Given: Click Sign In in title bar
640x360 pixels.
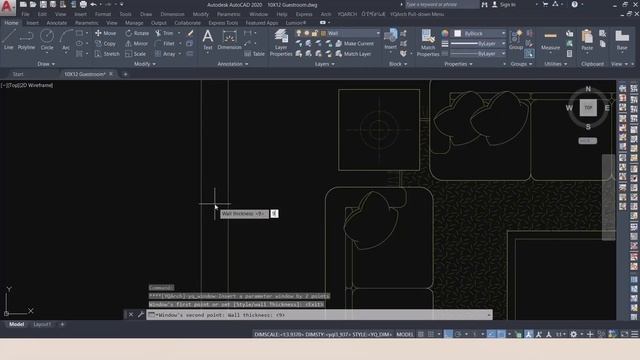Looking at the screenshot, I should 504,4.
